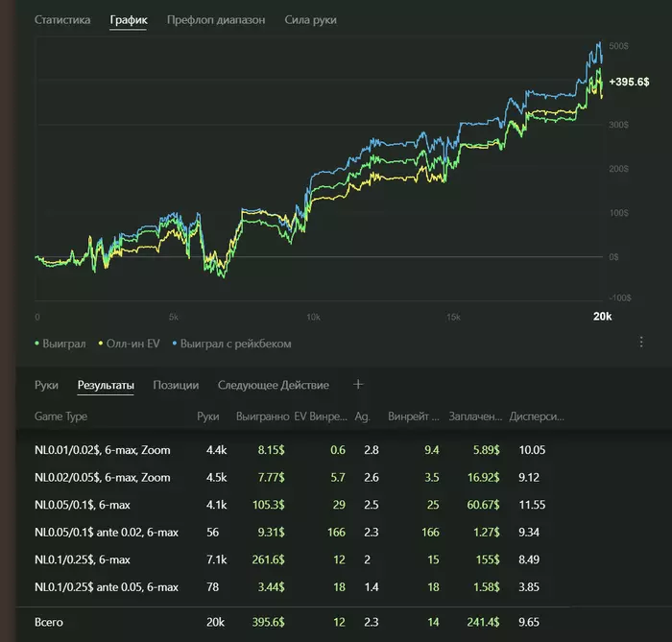The image size is (672, 642).
Task: Sort by the Дисперси... column header
Action: (x=537, y=416)
